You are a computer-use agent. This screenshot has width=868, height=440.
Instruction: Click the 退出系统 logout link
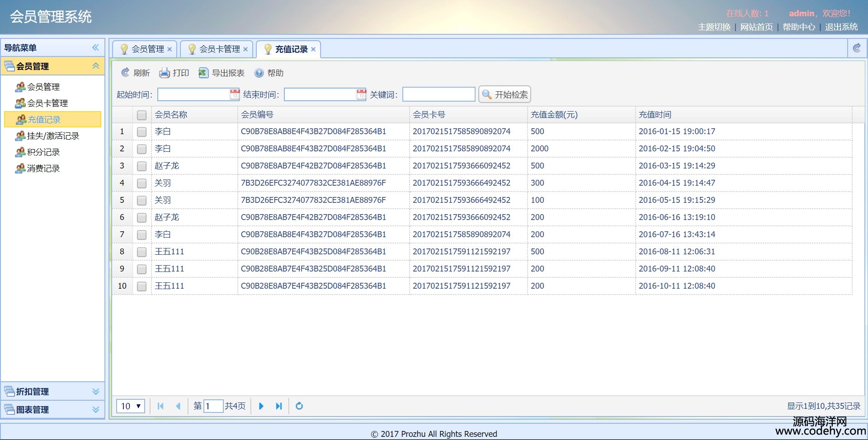tap(841, 27)
